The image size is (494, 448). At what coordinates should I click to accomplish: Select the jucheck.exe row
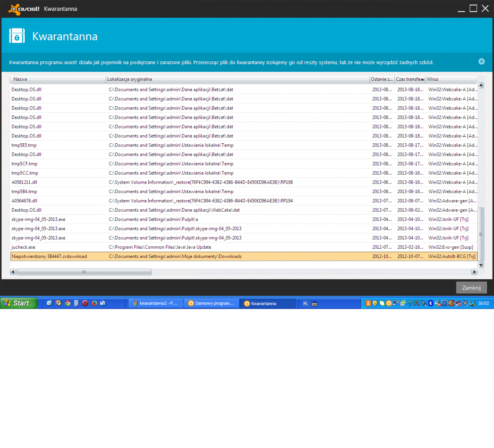tap(244, 247)
